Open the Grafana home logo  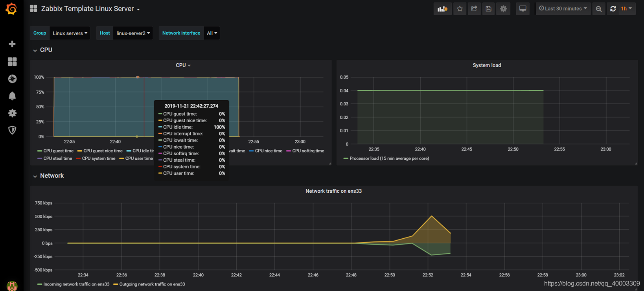[x=11, y=9]
